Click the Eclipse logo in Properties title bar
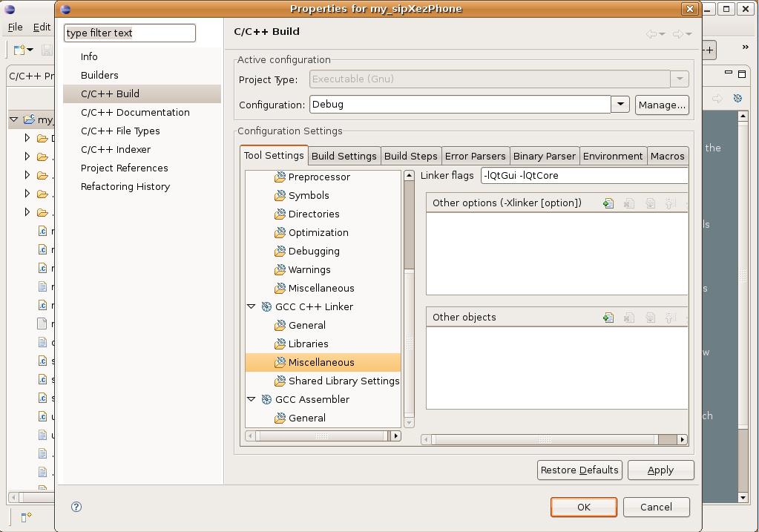This screenshot has height=532, width=759. [66, 9]
